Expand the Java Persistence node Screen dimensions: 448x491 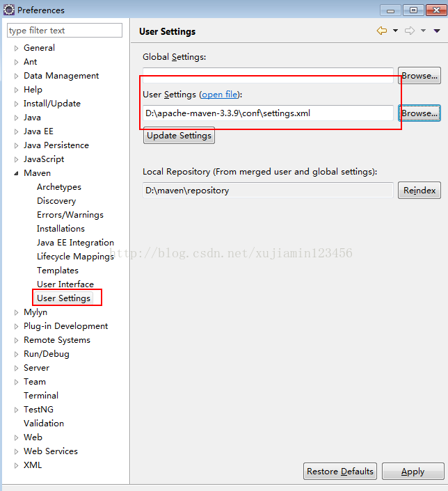click(x=16, y=145)
